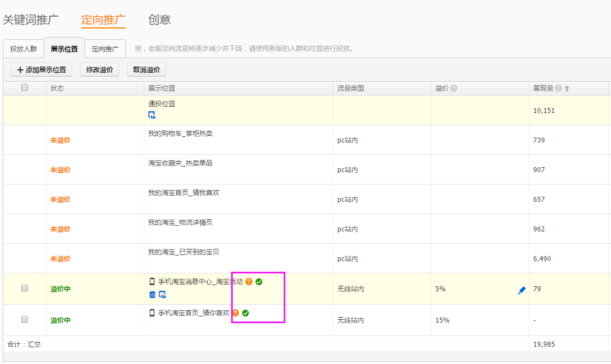
Task: Click the green check icon beside 猜你喜欢
Action: click(x=246, y=313)
